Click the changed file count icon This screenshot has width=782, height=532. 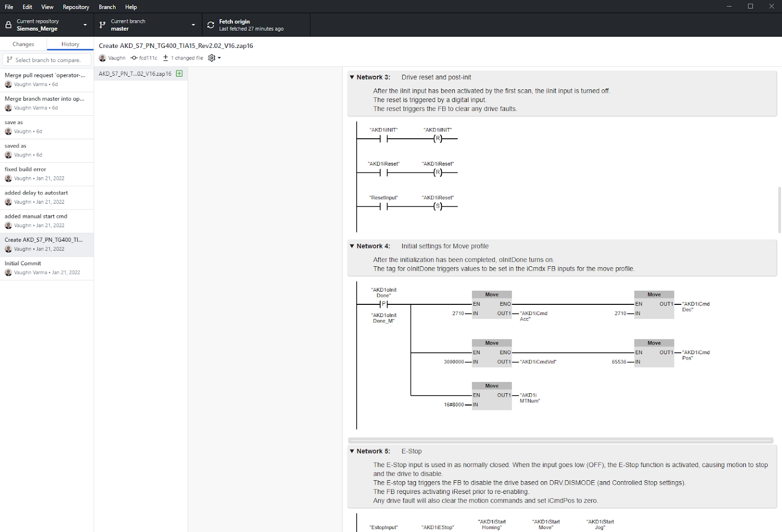tap(166, 58)
